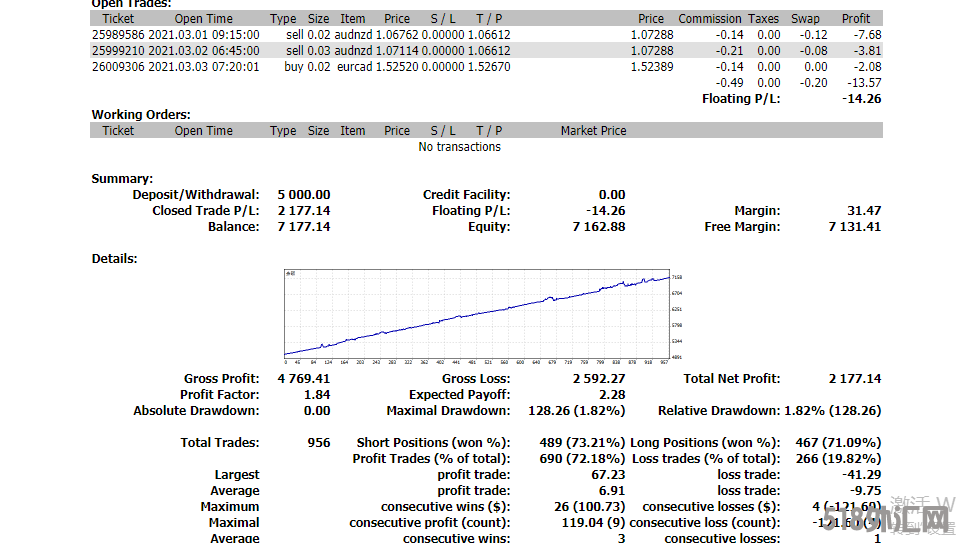Viewport: 956px width, 543px height.
Task: Click the Total Trades value 956
Action: 318,443
